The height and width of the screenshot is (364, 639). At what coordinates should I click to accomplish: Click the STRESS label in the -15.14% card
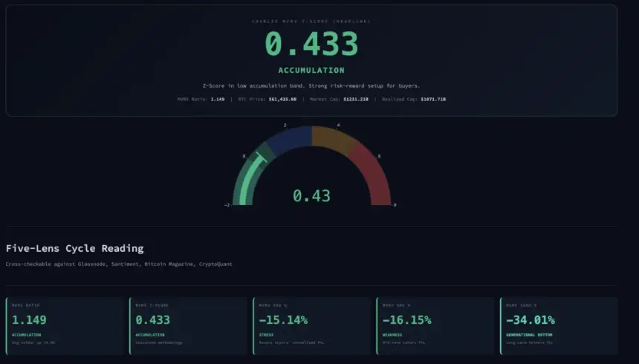[266, 335]
